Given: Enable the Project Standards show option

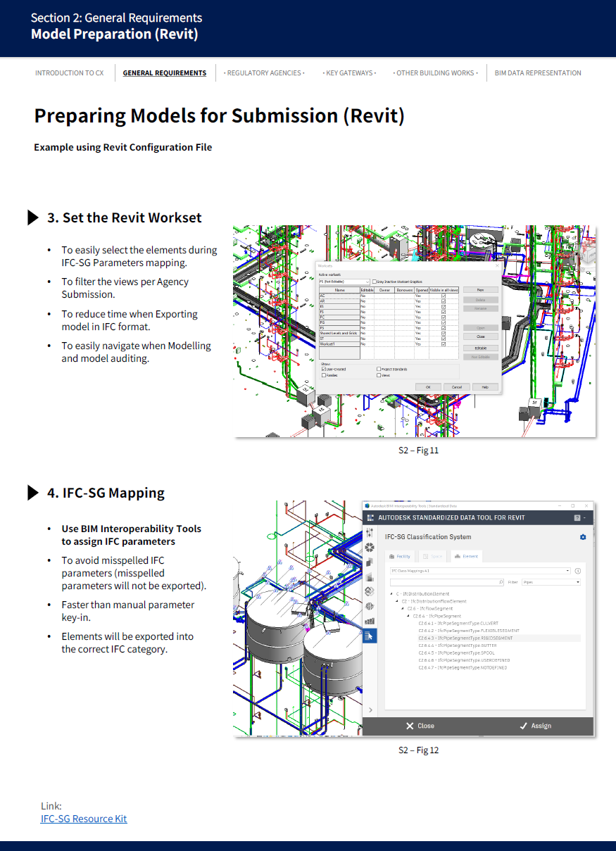Looking at the screenshot, I should click(x=379, y=369).
